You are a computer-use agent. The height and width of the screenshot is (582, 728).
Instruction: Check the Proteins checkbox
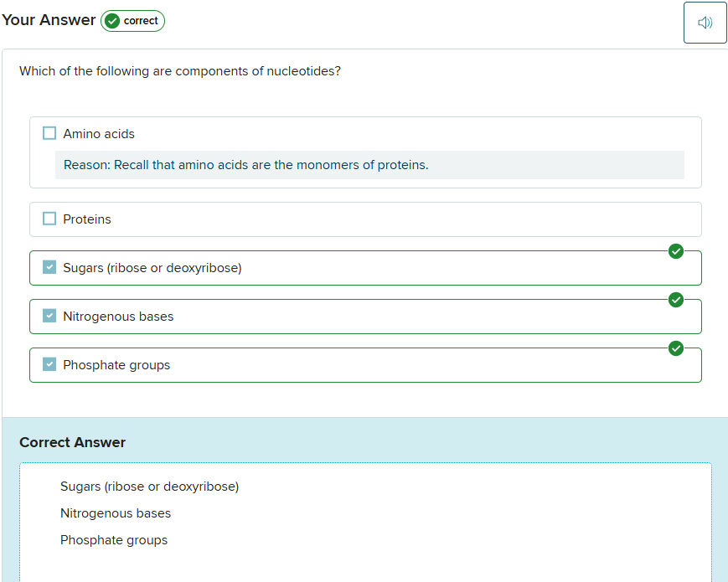[49, 219]
